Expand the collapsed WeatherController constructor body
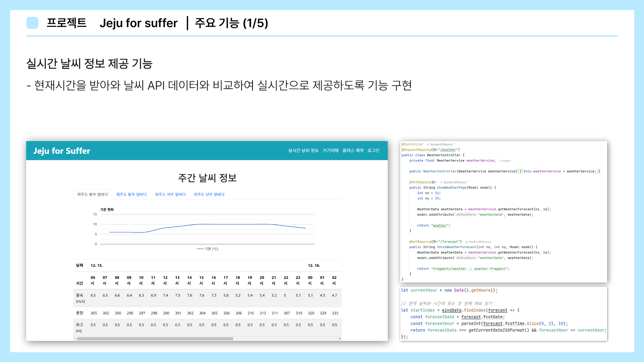 click(521, 171)
